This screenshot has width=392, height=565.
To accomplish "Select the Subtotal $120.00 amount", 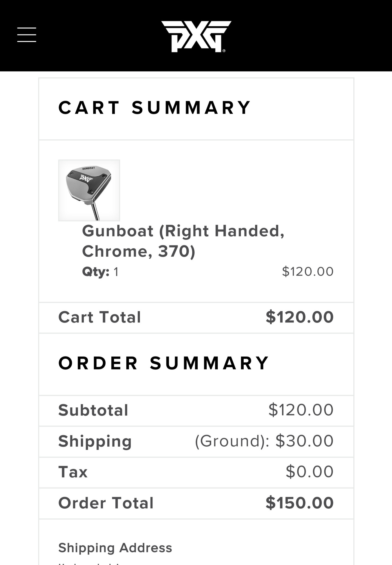I will [301, 410].
